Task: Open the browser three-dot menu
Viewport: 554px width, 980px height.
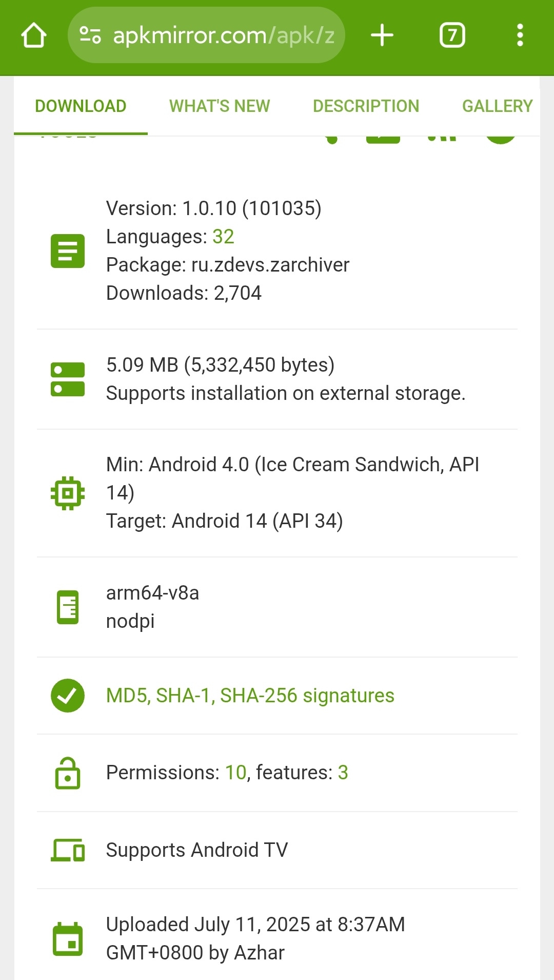Action: click(x=520, y=35)
